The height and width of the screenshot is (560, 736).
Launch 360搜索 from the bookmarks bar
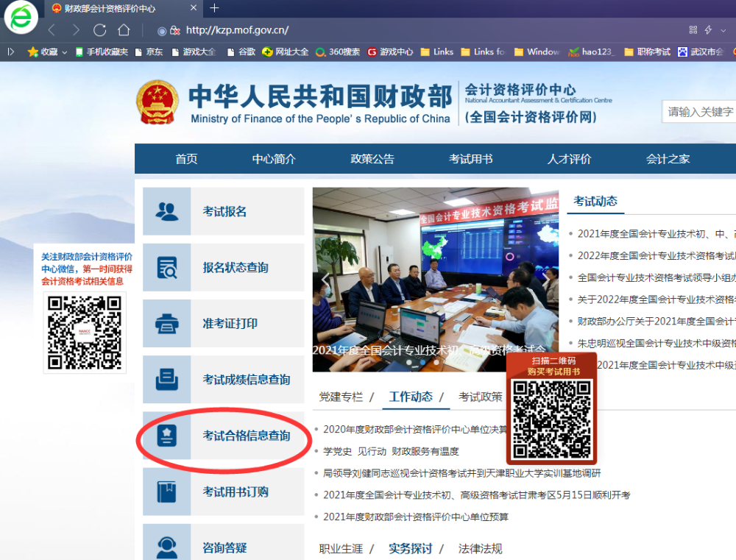pos(336,52)
